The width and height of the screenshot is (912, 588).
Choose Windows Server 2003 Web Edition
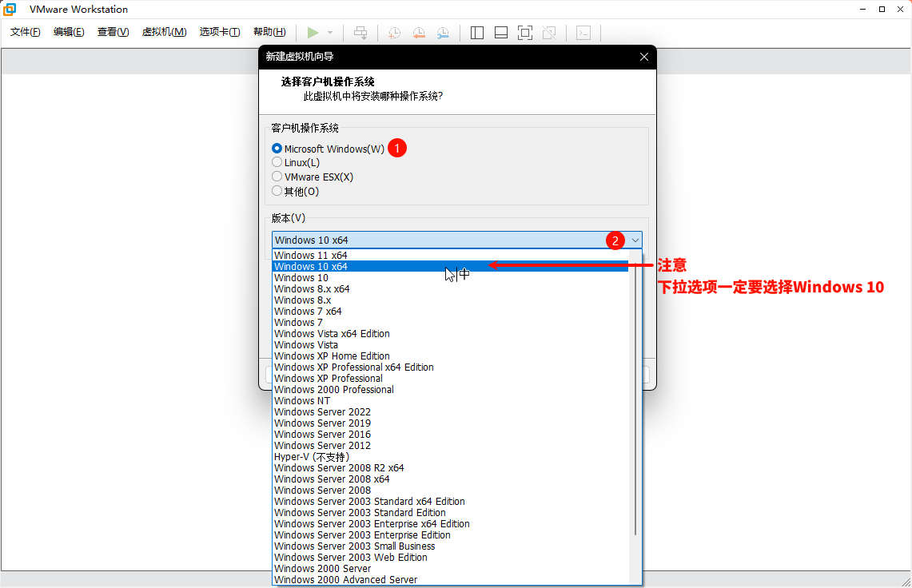point(450,558)
